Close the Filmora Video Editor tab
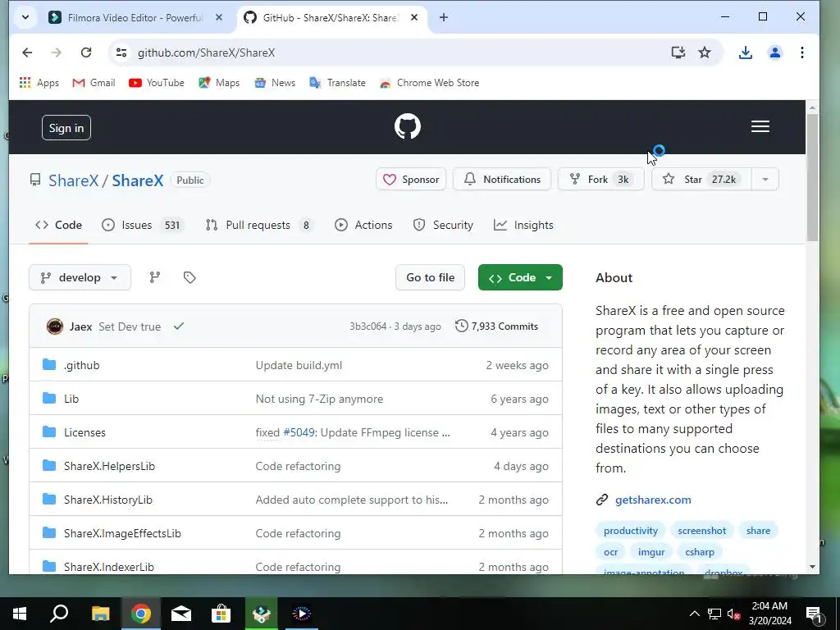This screenshot has height=630, width=840. click(x=218, y=18)
